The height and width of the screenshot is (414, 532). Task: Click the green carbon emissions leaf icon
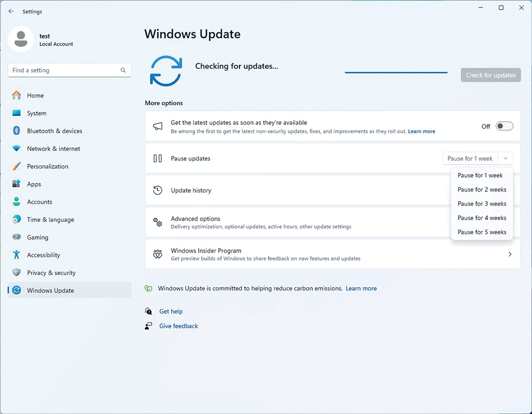click(x=148, y=288)
